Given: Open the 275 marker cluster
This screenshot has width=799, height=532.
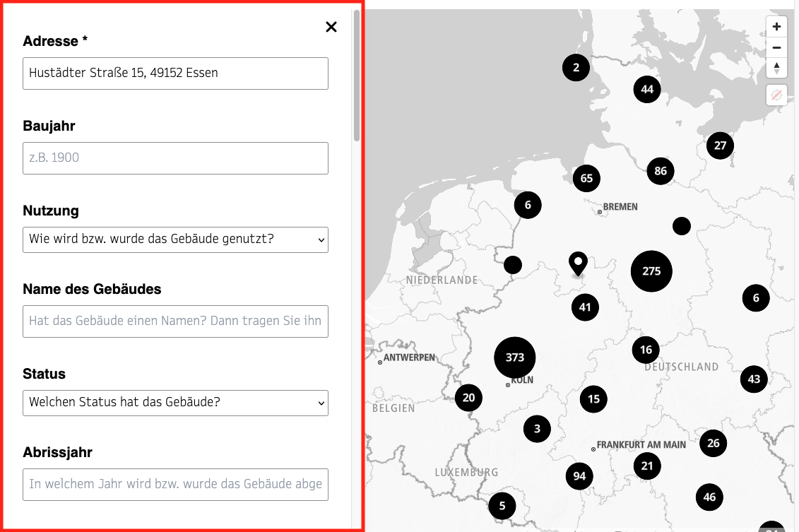Looking at the screenshot, I should pyautogui.click(x=651, y=271).
